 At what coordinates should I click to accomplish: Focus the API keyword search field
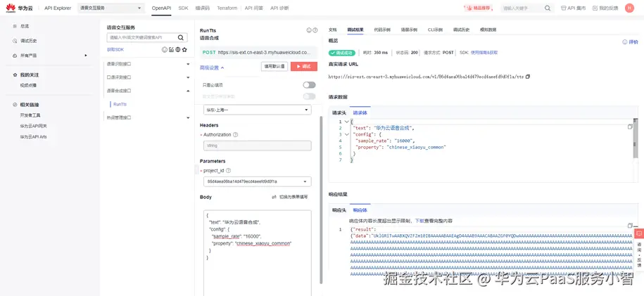[141, 37]
